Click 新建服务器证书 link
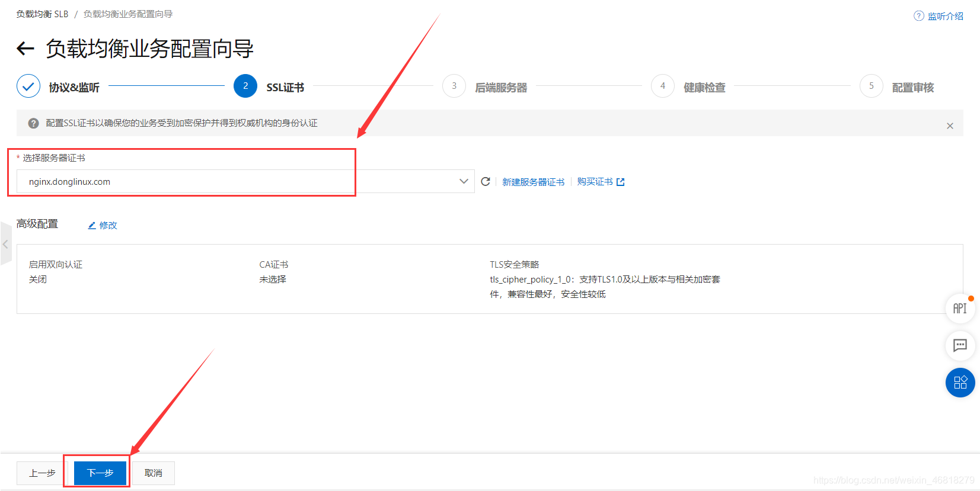Image resolution: width=980 pixels, height=491 pixels. [533, 182]
